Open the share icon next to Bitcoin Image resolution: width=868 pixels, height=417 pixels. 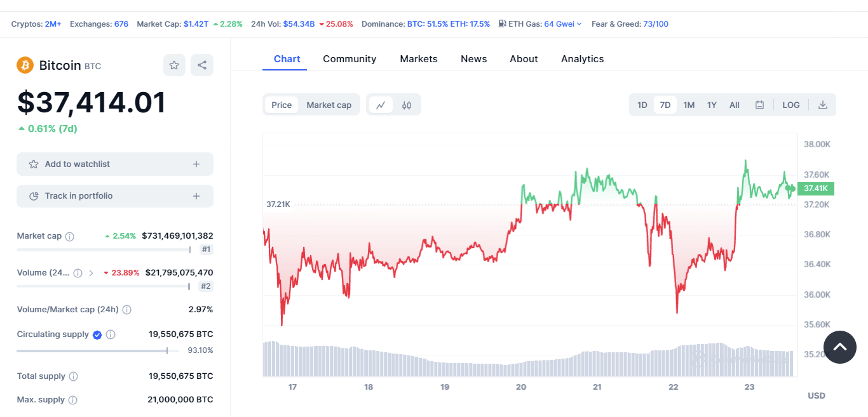point(202,65)
